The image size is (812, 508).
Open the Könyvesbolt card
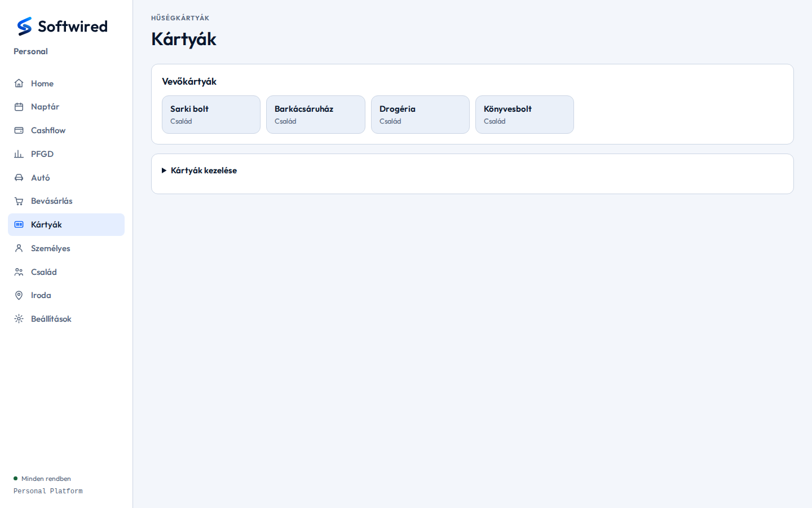[524, 115]
